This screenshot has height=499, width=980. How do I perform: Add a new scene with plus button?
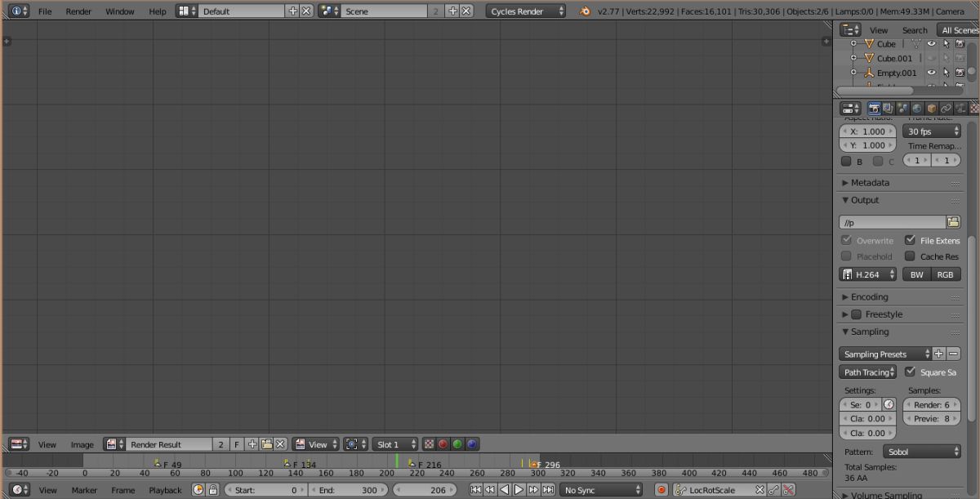453,11
